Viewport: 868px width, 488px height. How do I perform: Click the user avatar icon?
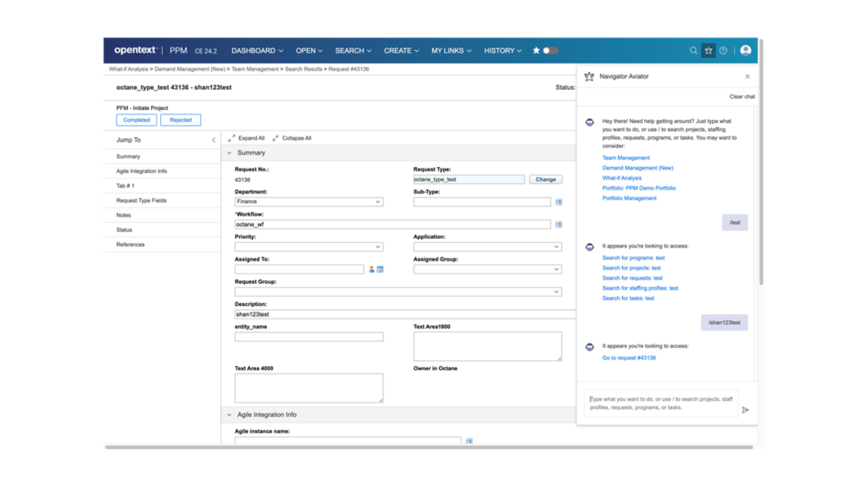click(745, 51)
